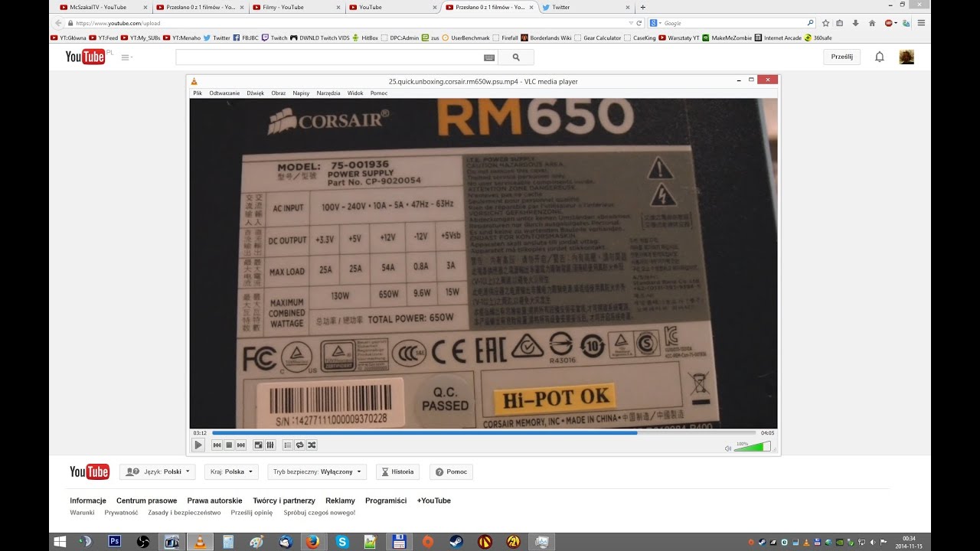This screenshot has height=551, width=980.
Task: Expand Kraj: Polska dropdown
Action: pyautogui.click(x=230, y=472)
